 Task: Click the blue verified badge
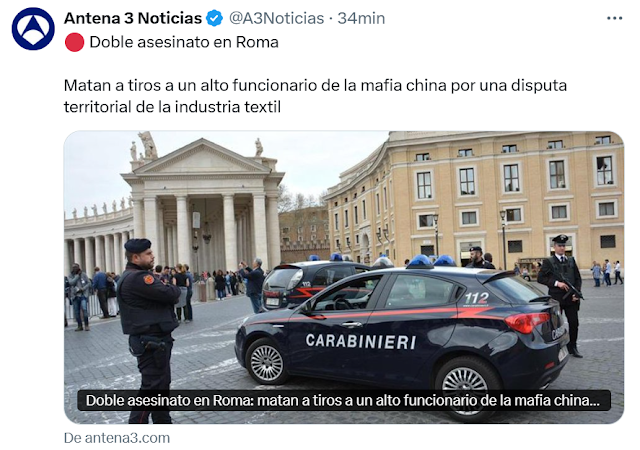click(214, 18)
